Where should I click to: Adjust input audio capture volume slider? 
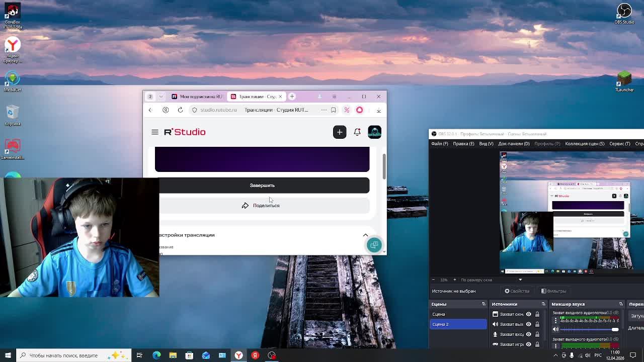pos(590,329)
